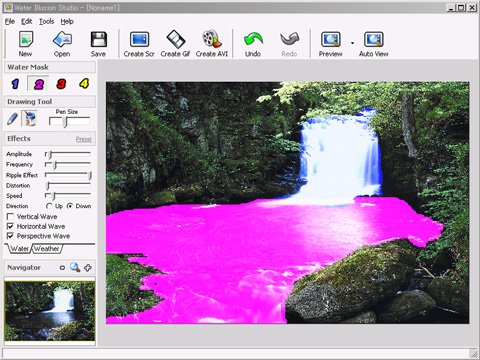Click the Create Gif icon

pyautogui.click(x=176, y=39)
